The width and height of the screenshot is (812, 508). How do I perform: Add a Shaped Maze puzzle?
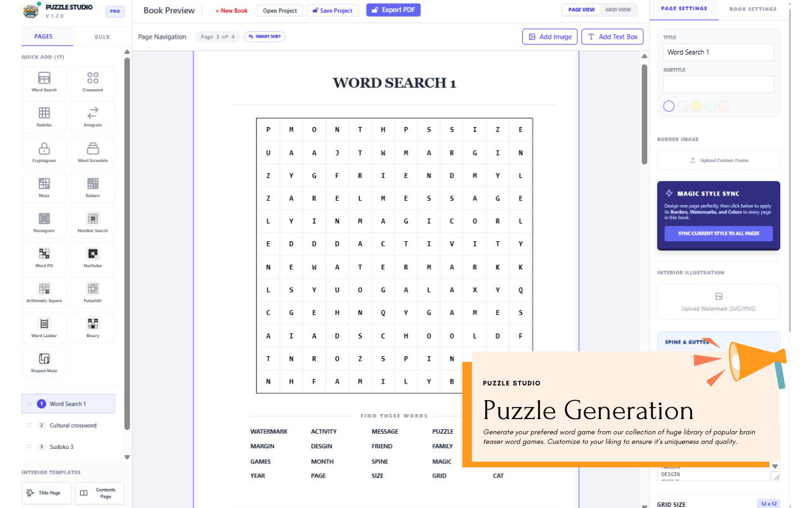[x=44, y=362]
